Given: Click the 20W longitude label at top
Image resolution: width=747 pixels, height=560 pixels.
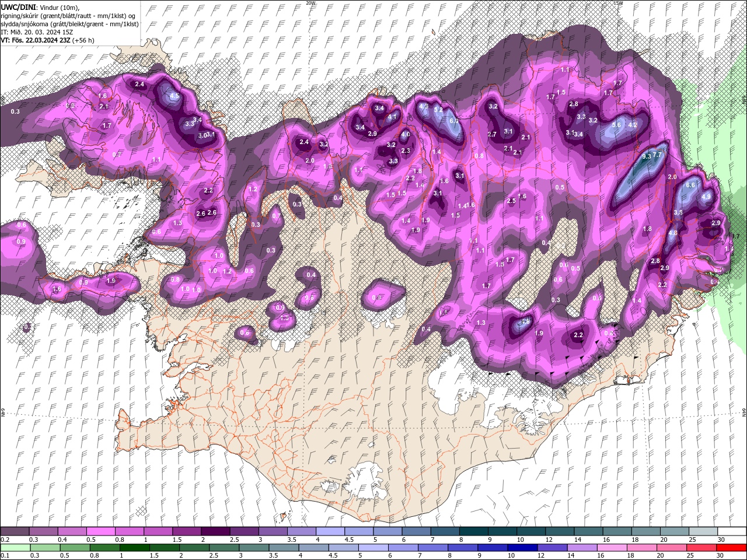Looking at the screenshot, I should (x=310, y=3).
